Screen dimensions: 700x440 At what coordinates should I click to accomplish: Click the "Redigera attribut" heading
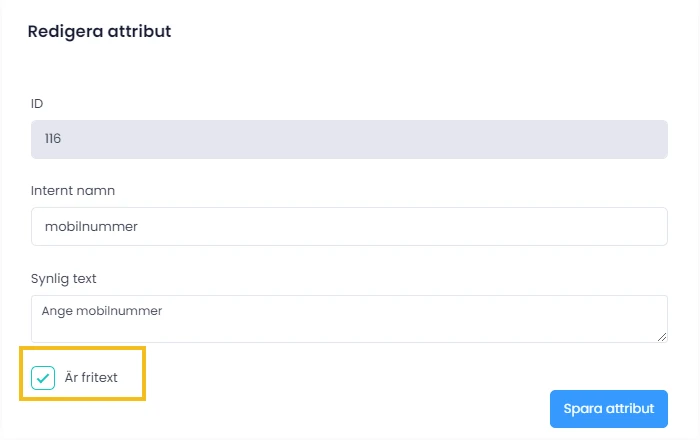click(x=99, y=31)
